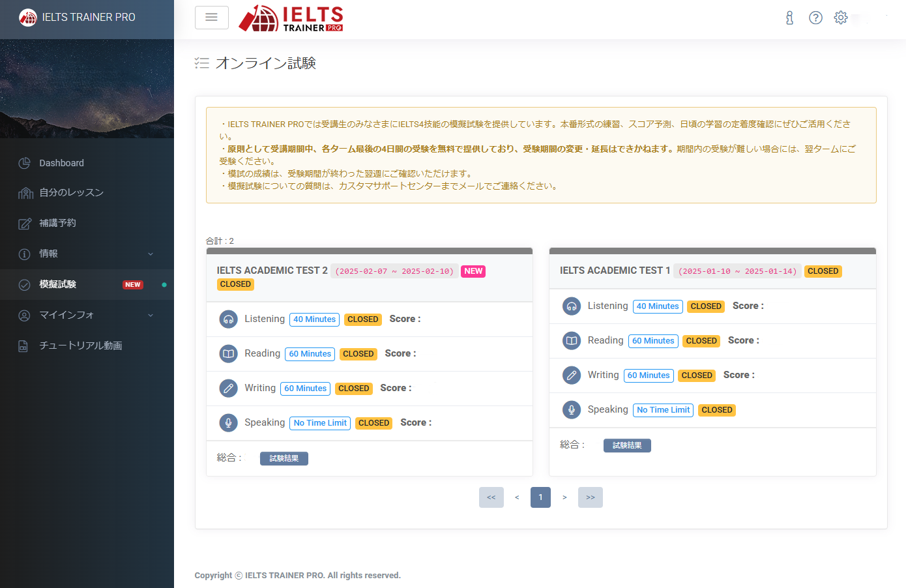Click the IELTS ACADEMIC TEST 1 title
This screenshot has width=906, height=588.
coord(615,271)
